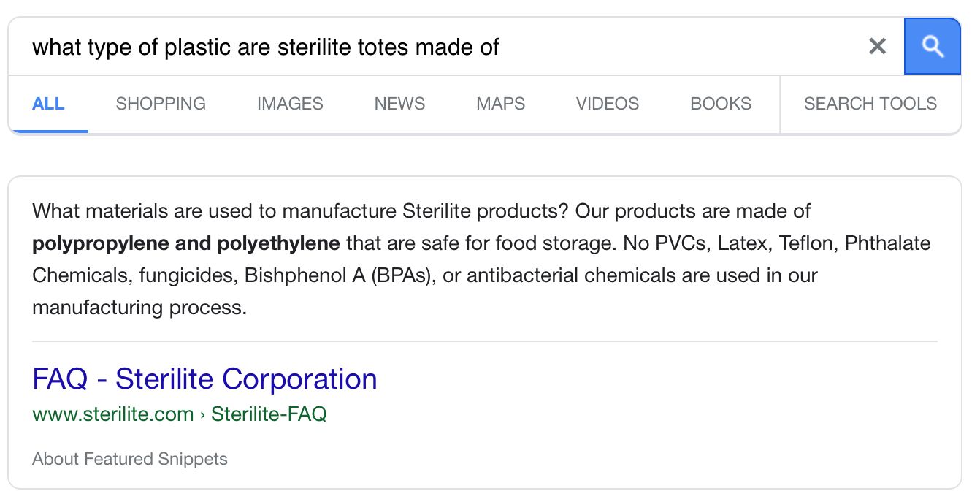Click the Sterilite-FAQ breadcrumb path

[x=269, y=414]
